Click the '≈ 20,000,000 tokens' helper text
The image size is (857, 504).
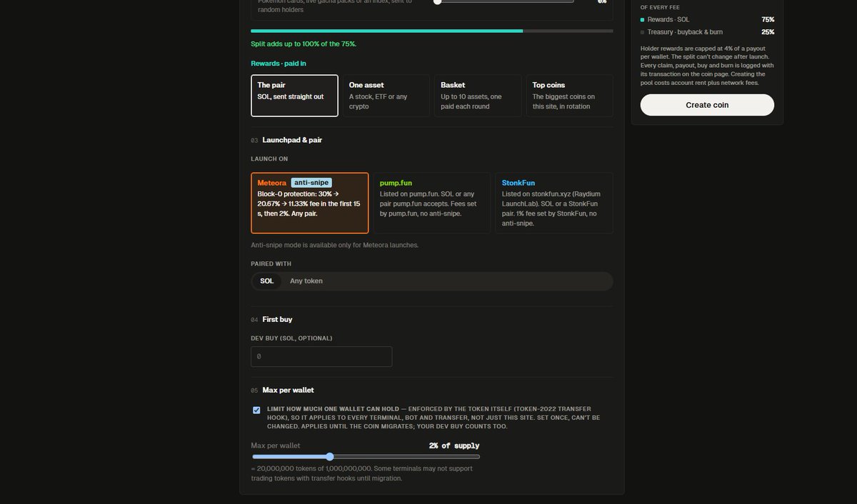pos(362,473)
